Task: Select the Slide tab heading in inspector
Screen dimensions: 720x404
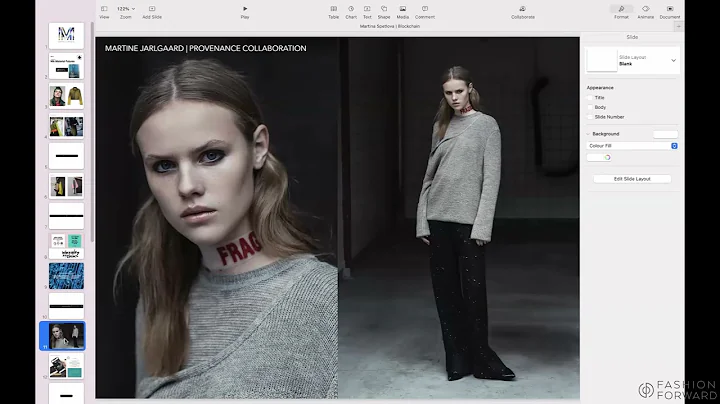Action: (x=632, y=37)
